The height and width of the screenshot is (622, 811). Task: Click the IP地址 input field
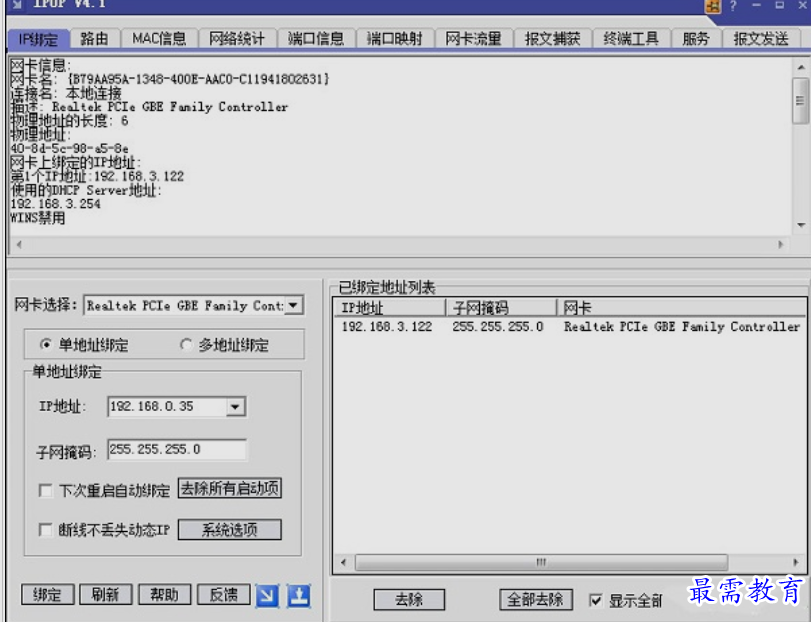167,407
